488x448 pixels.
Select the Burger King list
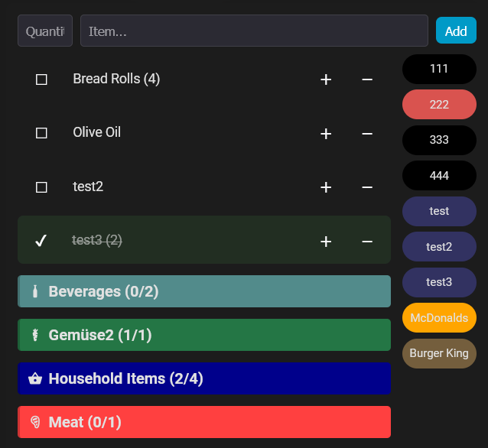[x=439, y=353]
